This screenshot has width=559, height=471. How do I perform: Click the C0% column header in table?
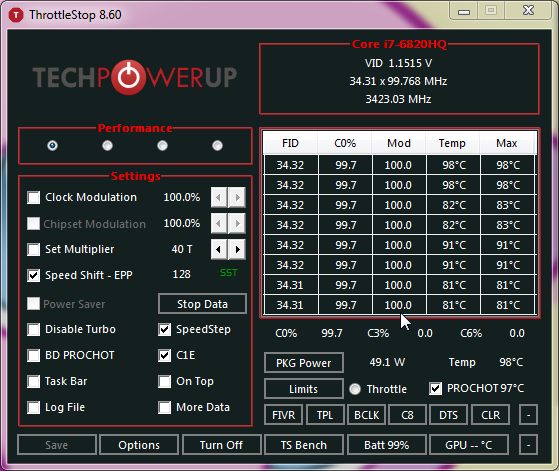click(345, 143)
